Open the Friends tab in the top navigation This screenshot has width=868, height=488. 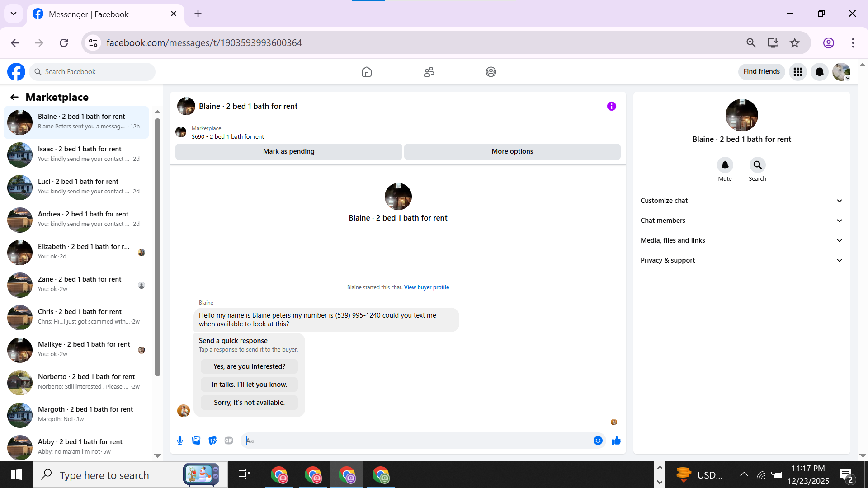pos(429,72)
